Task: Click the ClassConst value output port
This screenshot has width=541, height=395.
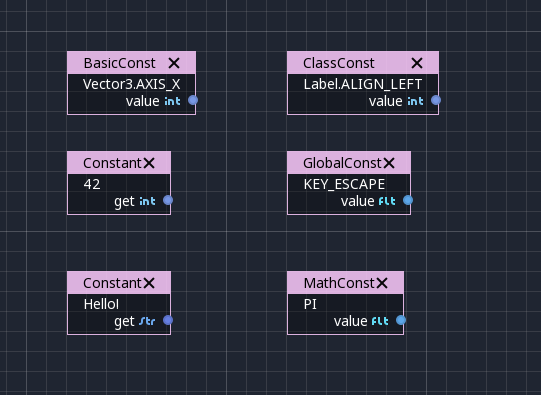Action: (x=436, y=100)
